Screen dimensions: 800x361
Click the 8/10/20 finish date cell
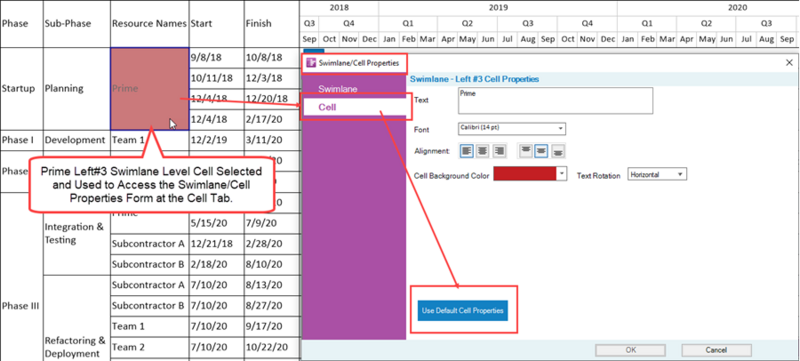pyautogui.click(x=271, y=265)
